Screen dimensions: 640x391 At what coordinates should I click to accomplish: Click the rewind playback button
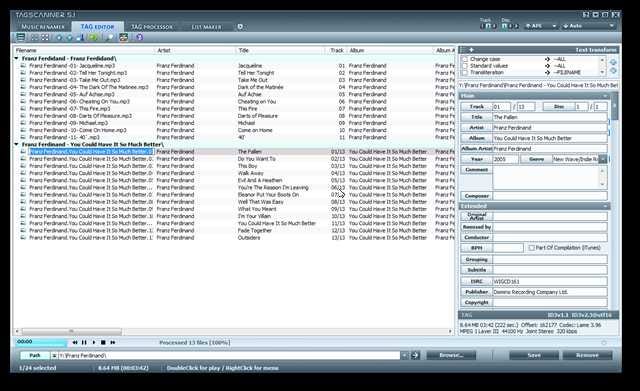[x=75, y=342]
